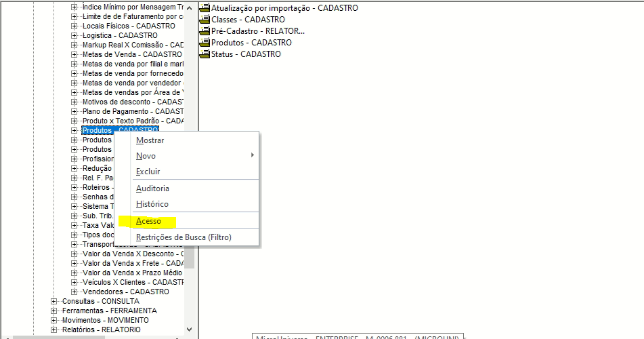This screenshot has height=339, width=644.
Task: Click the tree panel scroll-down arrow
Action: click(x=189, y=329)
